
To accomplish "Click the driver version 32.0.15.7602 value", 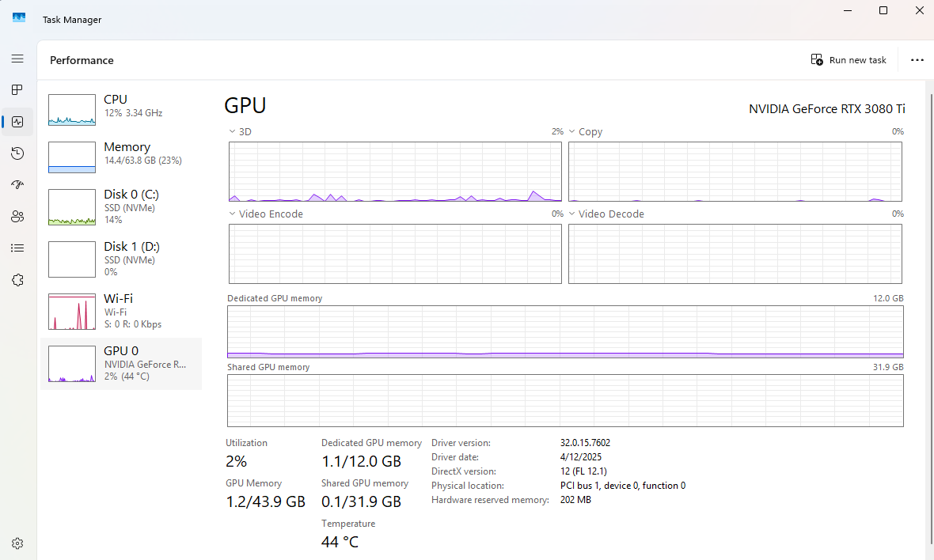I will tap(585, 443).
